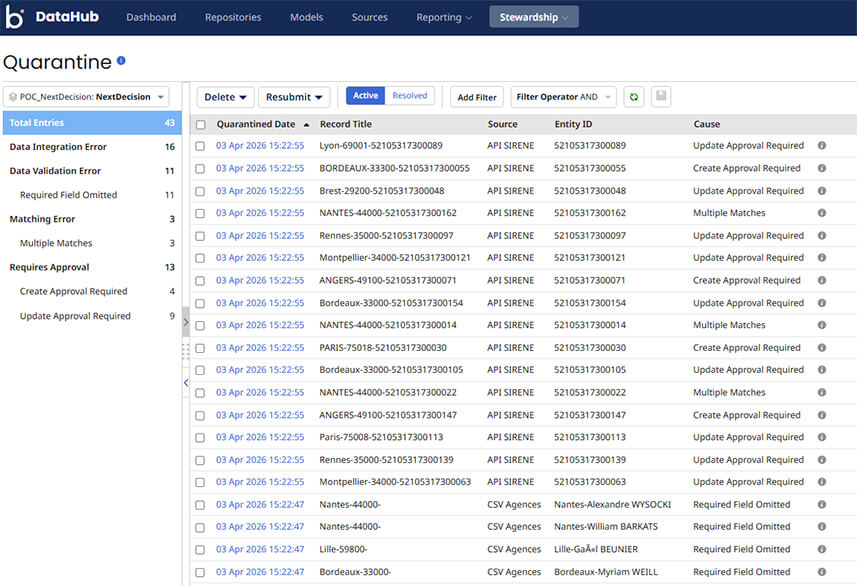Check the select-all checkbox in the table header
This screenshot has width=857, height=586.
199,124
